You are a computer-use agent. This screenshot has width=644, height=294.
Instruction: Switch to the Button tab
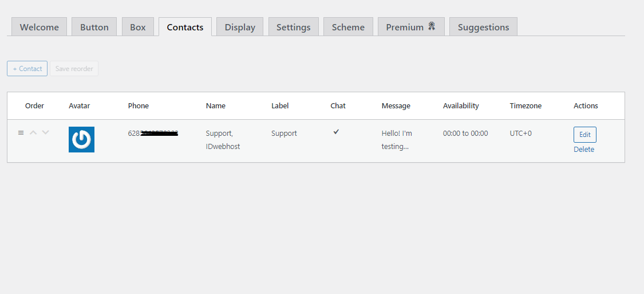(x=94, y=27)
